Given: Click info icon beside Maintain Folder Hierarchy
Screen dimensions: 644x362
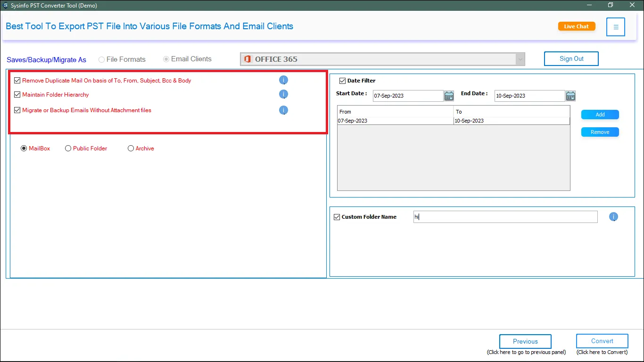Looking at the screenshot, I should pyautogui.click(x=283, y=94).
